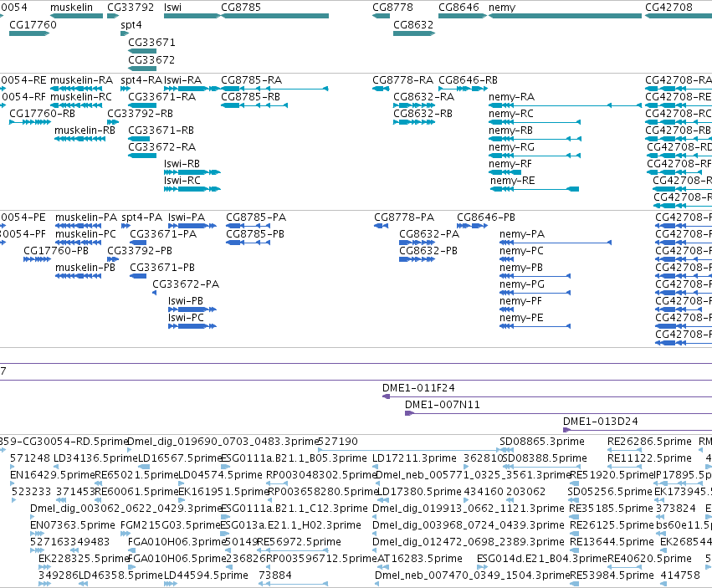
Task: Open transcript Iswi-RA
Action: [192, 89]
